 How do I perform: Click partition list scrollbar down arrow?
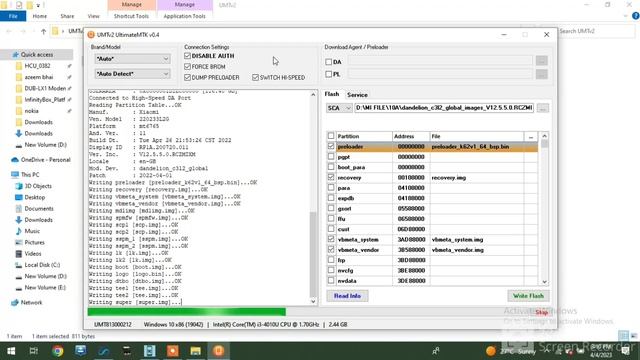coord(544,282)
